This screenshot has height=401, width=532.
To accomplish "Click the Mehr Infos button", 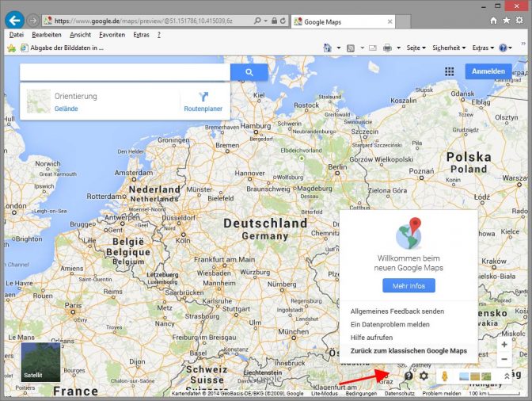I will click(408, 286).
